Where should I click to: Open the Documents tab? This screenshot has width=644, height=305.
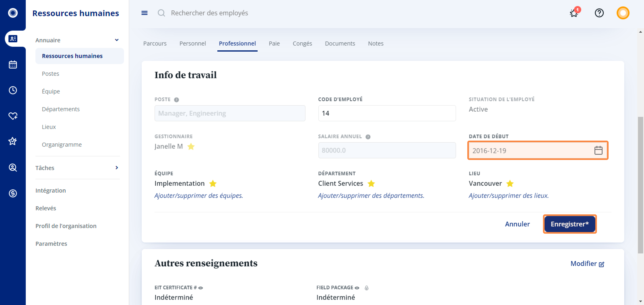[x=340, y=43]
